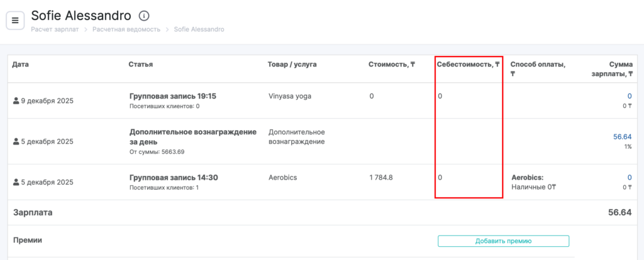Open salary amount 0 for Aerobics row
The image size is (644, 260).
point(629,178)
